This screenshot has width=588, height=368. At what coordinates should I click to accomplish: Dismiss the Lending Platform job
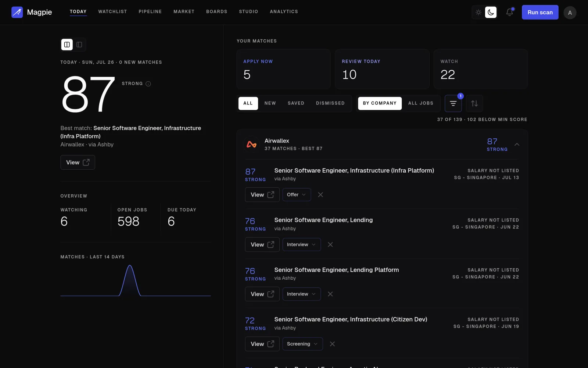click(330, 294)
